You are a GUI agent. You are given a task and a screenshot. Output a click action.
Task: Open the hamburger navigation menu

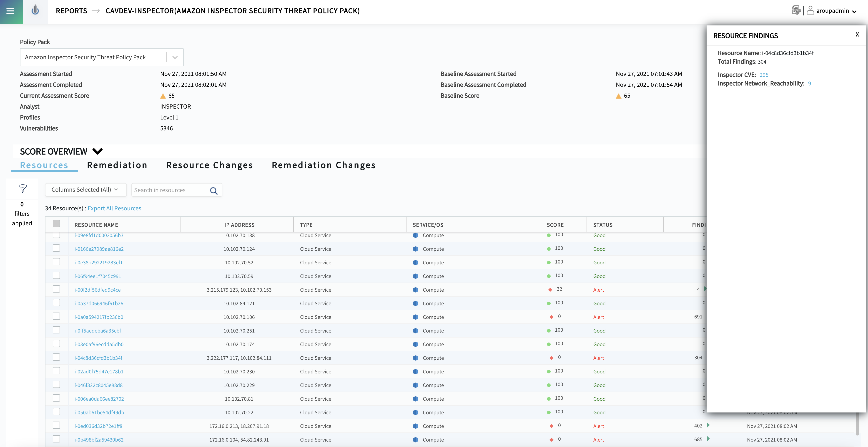tap(10, 11)
